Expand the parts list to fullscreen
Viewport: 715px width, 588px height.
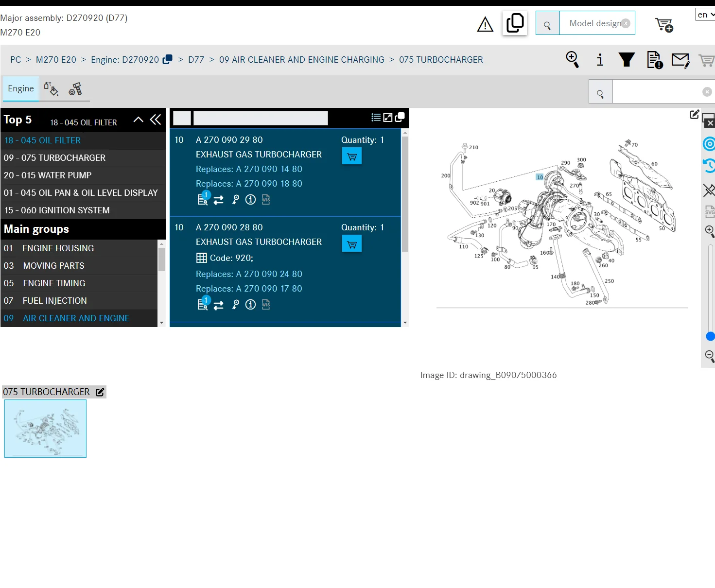point(388,117)
